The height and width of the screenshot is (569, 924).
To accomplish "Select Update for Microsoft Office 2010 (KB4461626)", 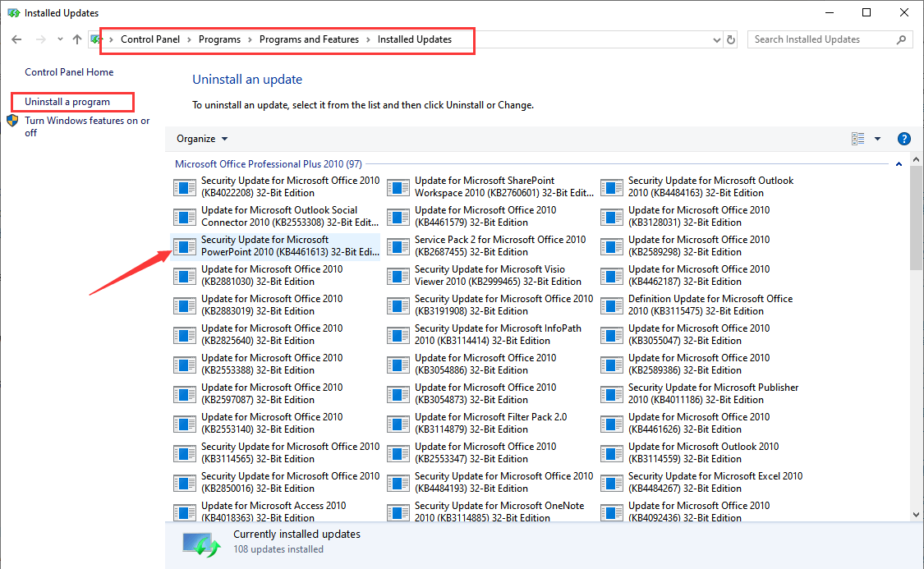I will click(x=702, y=423).
